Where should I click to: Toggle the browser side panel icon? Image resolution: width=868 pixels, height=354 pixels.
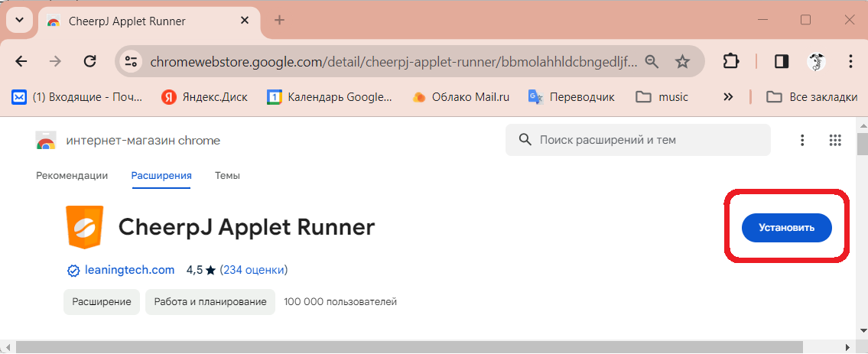782,61
